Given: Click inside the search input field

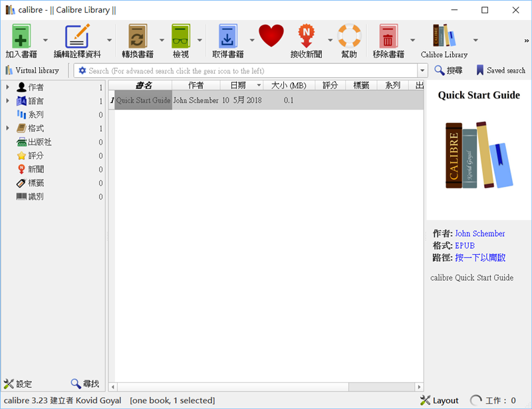Looking at the screenshot, I should [246, 70].
